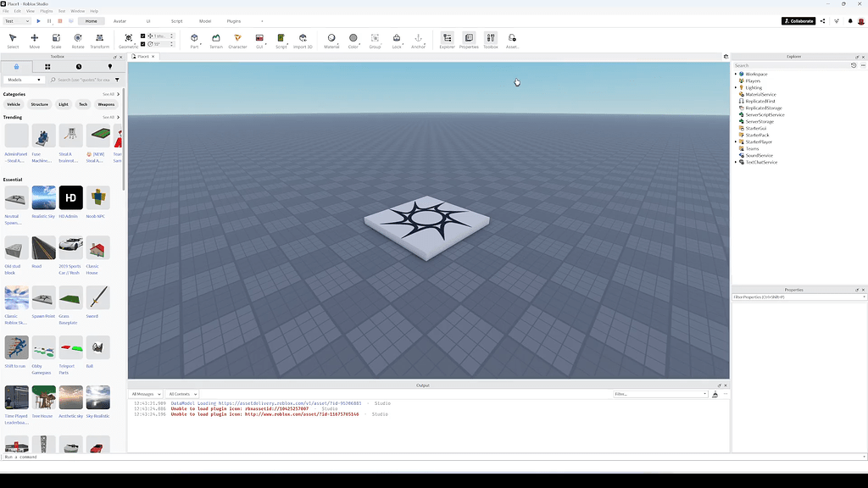This screenshot has height=488, width=868.
Task: Switch to the Model ribbon tab
Action: (x=203, y=20)
